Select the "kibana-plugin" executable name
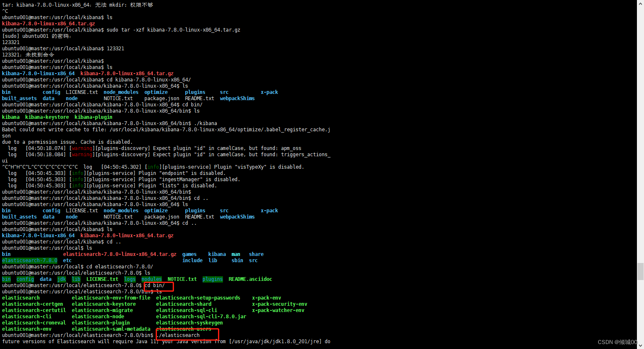 pyautogui.click(x=93, y=117)
